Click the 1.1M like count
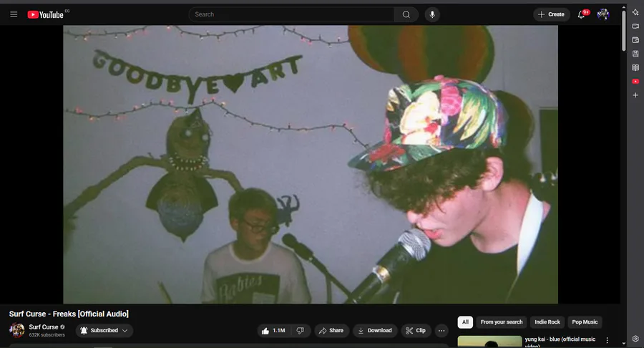The image size is (644, 348). (x=279, y=330)
